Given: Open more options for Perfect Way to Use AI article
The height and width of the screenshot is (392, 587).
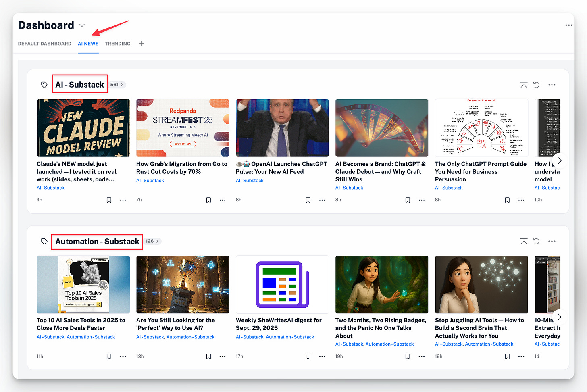Looking at the screenshot, I should pyautogui.click(x=223, y=357).
